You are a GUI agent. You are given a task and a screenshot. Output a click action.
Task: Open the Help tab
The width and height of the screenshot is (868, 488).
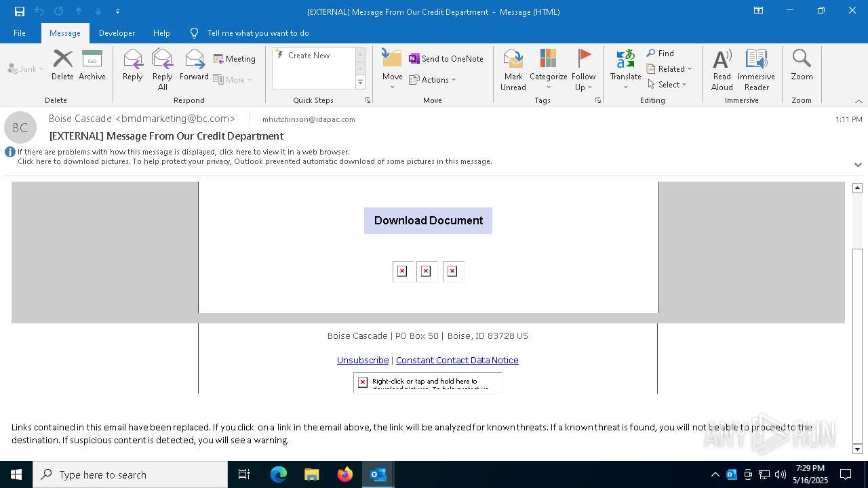tap(161, 33)
